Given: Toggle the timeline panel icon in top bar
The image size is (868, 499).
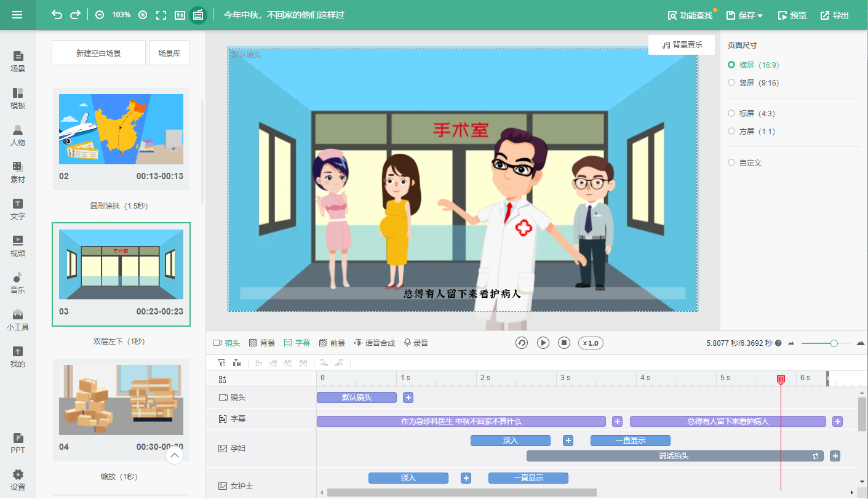Looking at the screenshot, I should (x=198, y=15).
